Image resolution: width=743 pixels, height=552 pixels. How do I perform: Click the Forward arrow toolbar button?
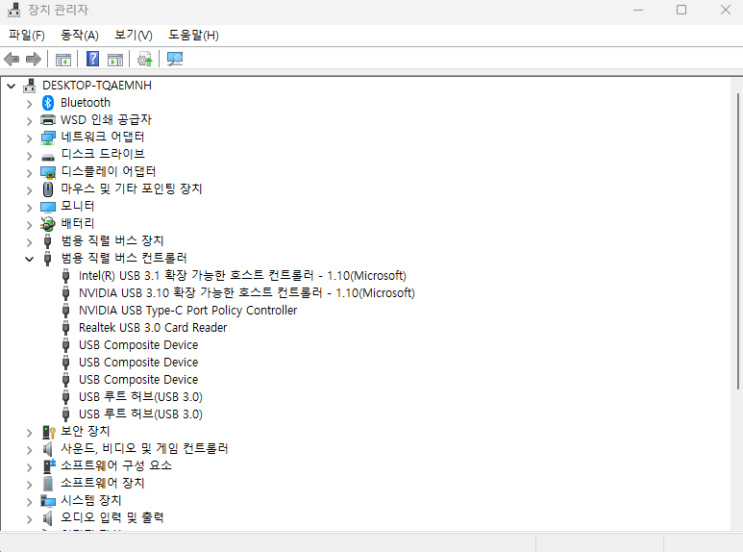[33, 59]
